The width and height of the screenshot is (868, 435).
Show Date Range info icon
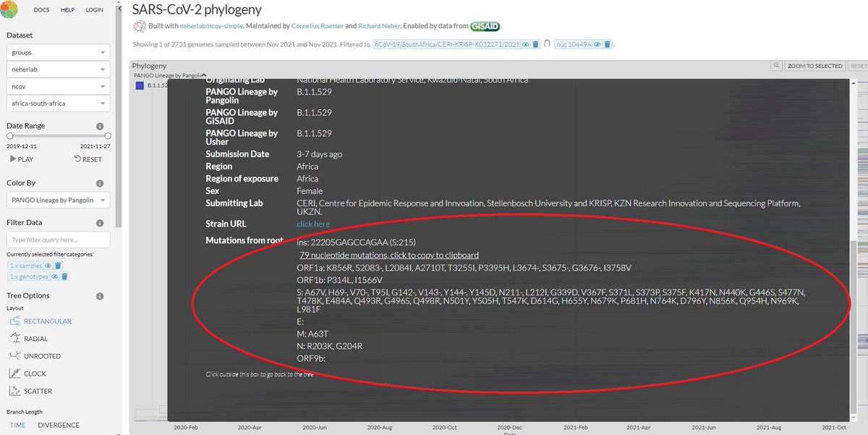tap(100, 126)
